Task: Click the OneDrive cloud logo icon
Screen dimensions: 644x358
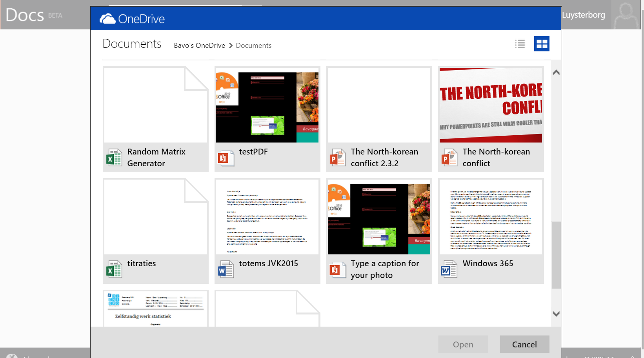Action: (x=107, y=18)
